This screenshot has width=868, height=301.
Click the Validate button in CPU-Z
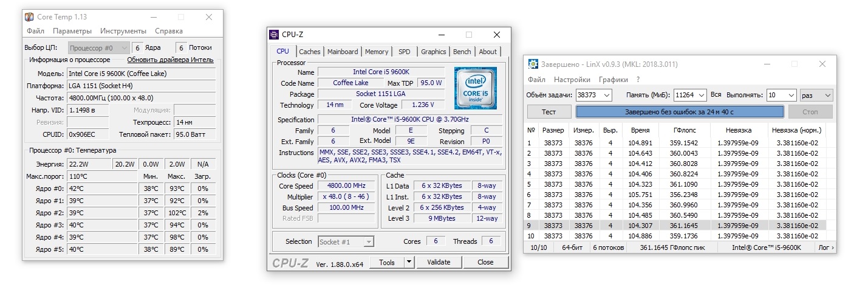pos(439,263)
